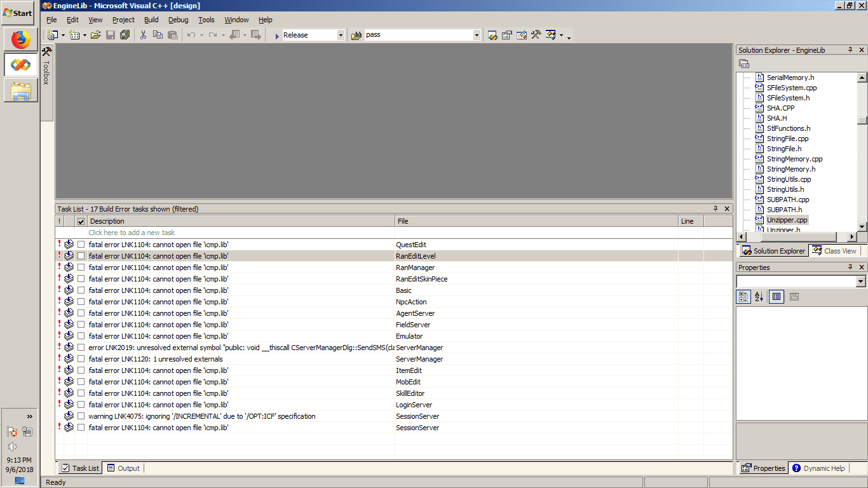Click the Save All icon
Screen dimensions: 868x488
[x=125, y=35]
